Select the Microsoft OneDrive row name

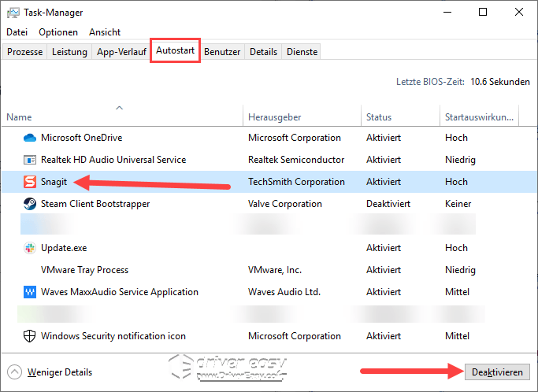[x=82, y=138]
